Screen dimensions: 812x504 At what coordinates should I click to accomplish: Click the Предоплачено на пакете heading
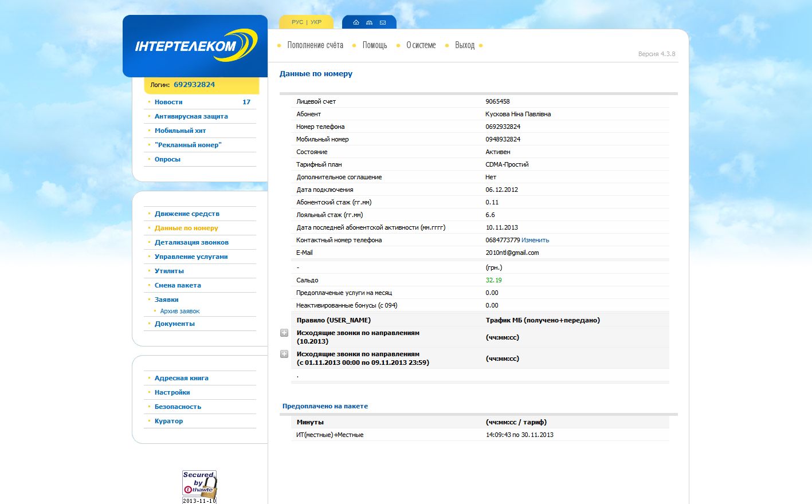325,406
